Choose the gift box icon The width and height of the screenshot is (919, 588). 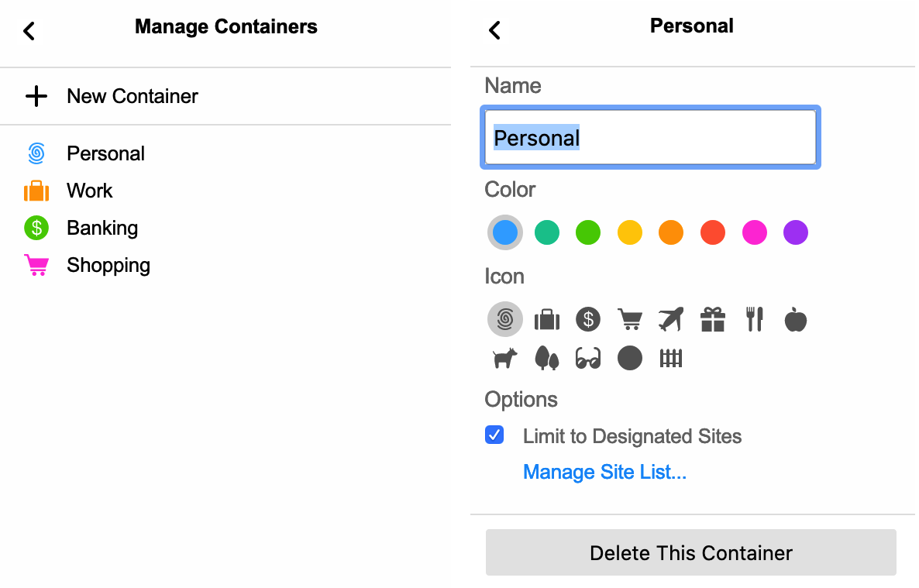(713, 318)
